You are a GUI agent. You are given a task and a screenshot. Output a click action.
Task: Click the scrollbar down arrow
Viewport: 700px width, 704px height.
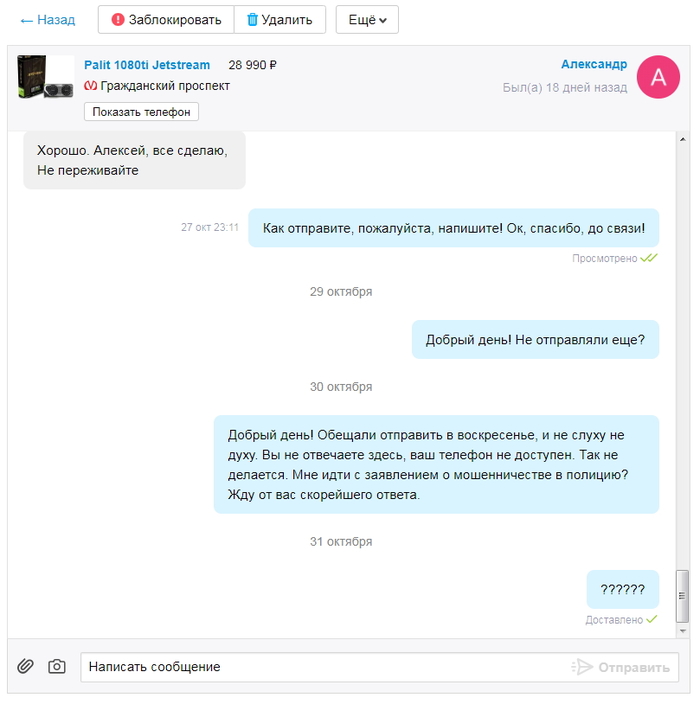coord(682,631)
